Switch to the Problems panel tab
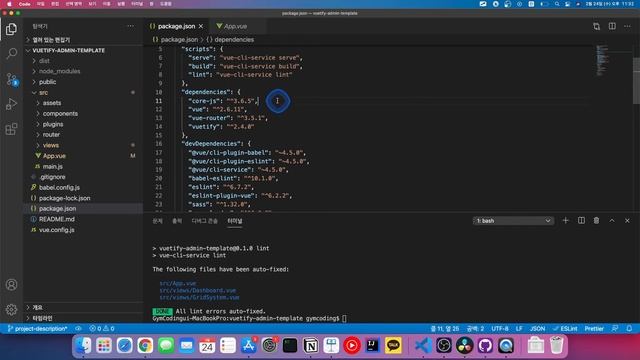The image size is (640, 360). pos(157,221)
